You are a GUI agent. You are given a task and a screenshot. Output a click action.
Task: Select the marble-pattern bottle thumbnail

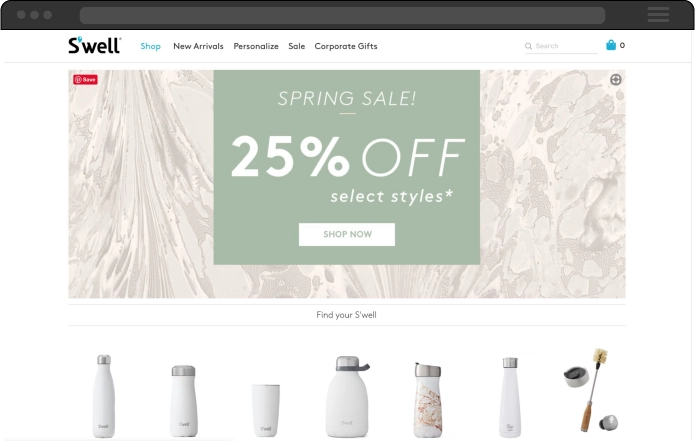point(428,400)
